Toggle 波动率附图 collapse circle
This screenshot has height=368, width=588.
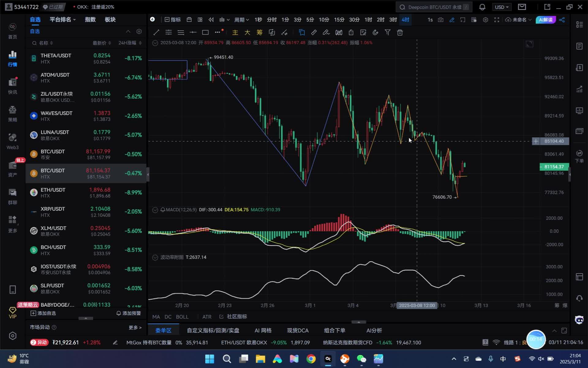[155, 257]
